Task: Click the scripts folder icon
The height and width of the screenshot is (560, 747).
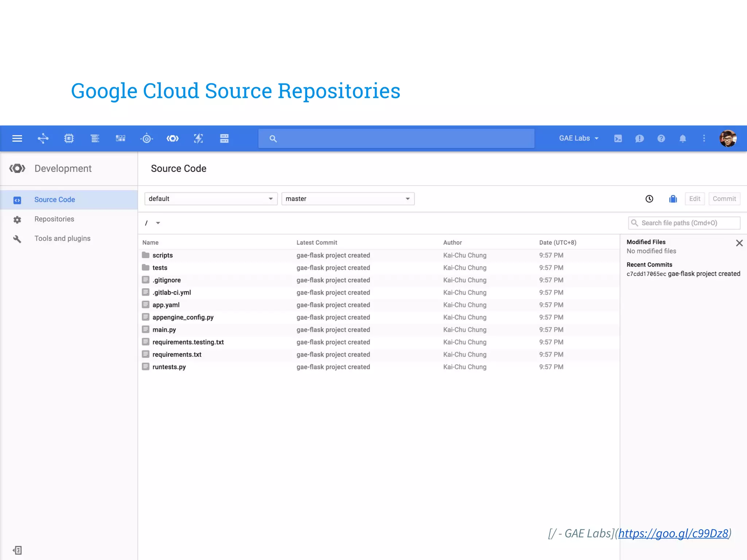Action: click(x=146, y=255)
